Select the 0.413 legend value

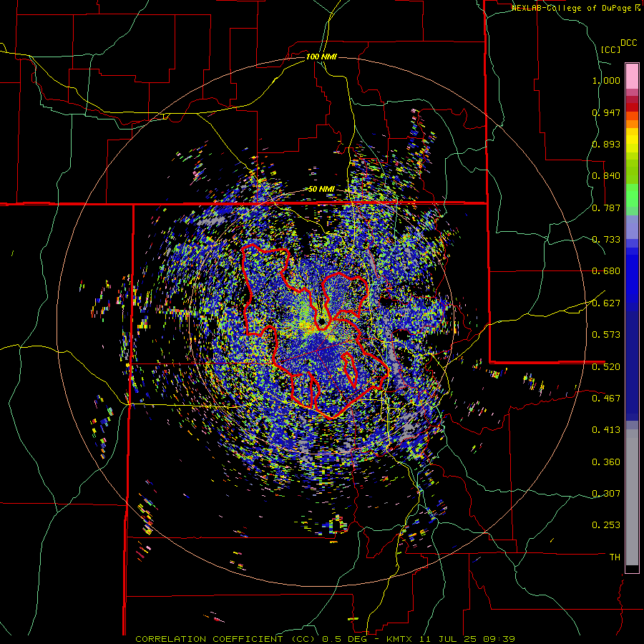coord(606,430)
